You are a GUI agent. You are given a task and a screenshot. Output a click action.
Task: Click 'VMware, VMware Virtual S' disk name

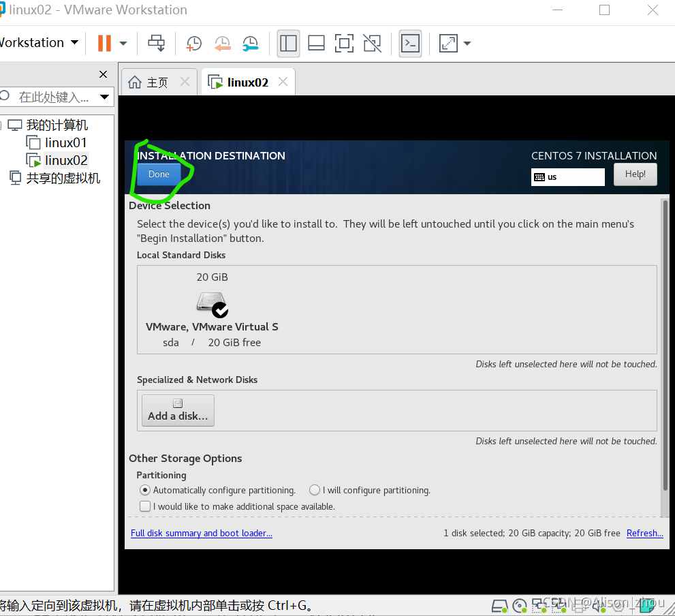coord(212,327)
